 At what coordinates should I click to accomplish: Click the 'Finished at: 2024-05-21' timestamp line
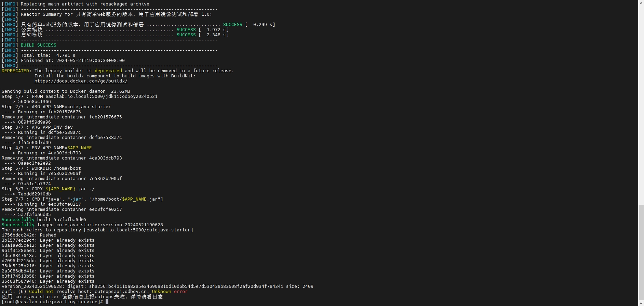point(72,61)
